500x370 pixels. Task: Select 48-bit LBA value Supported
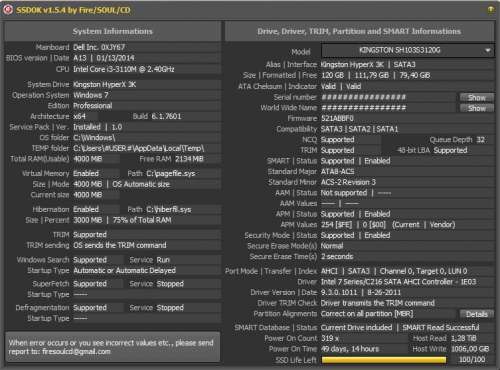click(x=450, y=150)
